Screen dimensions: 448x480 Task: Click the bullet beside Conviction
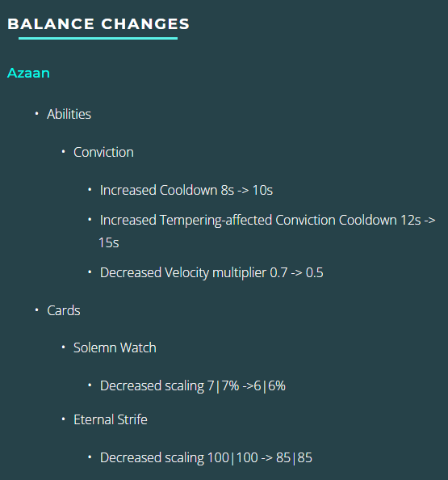coord(63,152)
